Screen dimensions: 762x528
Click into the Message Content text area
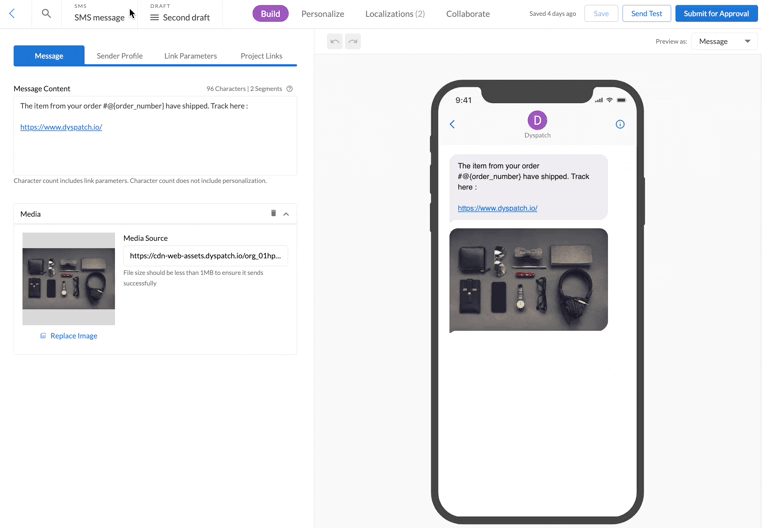(x=155, y=136)
